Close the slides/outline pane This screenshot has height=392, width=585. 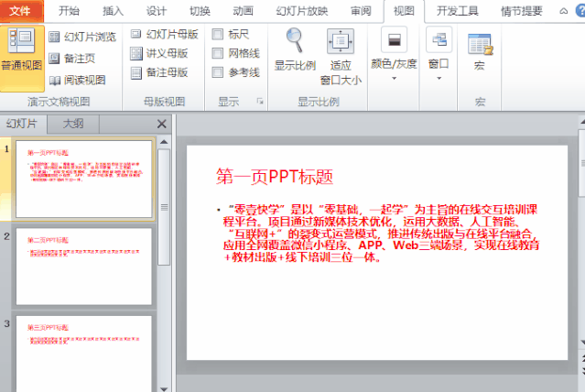point(161,124)
